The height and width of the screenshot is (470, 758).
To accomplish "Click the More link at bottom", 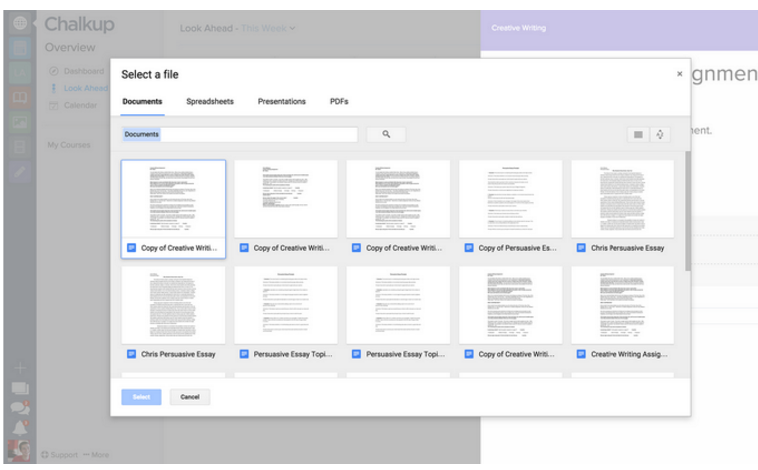I will click(x=96, y=455).
